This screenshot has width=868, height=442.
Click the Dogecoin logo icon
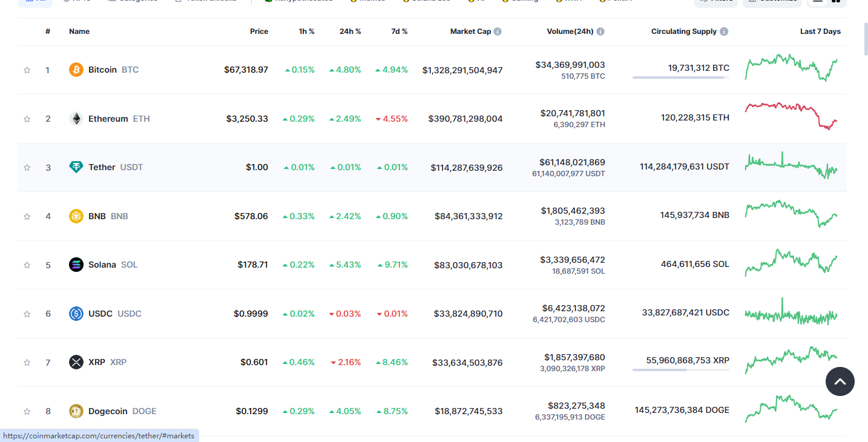[76, 411]
